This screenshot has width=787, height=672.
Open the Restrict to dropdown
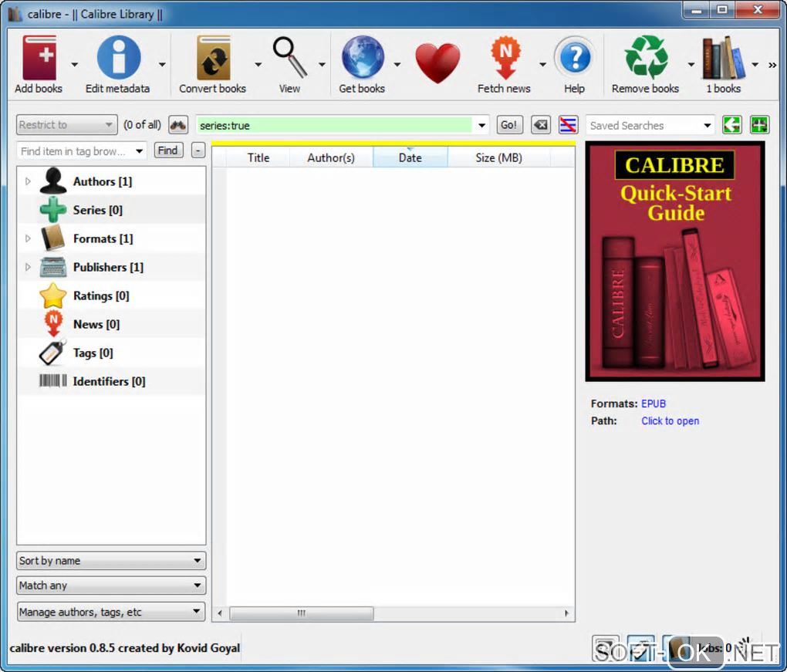tap(67, 124)
